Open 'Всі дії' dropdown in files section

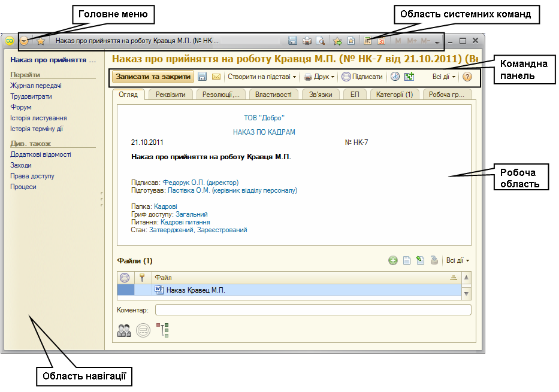click(457, 260)
